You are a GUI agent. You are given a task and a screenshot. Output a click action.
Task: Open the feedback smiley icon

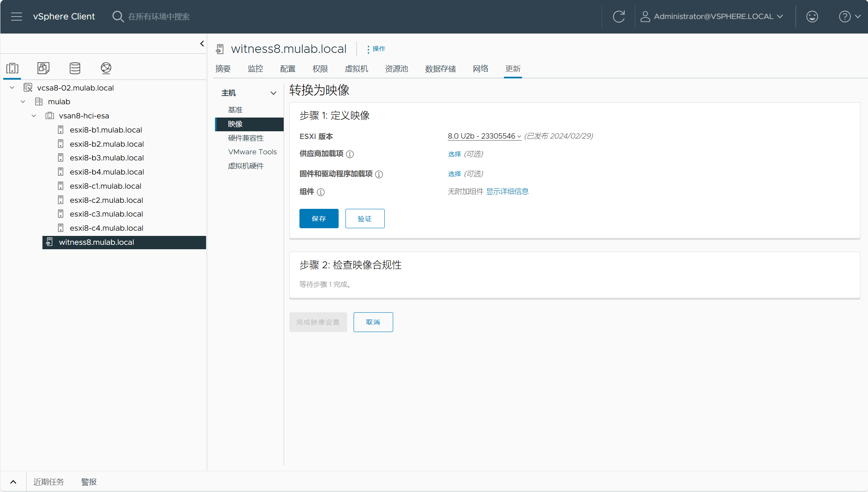[812, 17]
